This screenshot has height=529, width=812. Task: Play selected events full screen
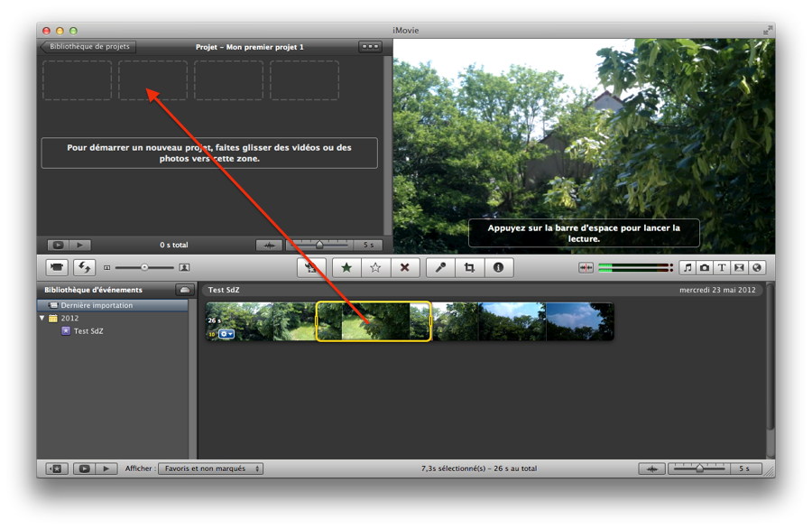(x=84, y=469)
